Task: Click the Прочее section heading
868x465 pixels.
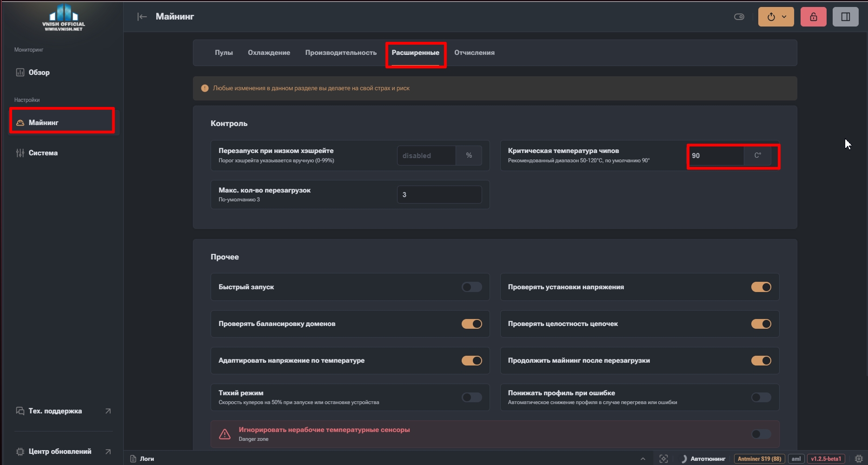Action: [225, 257]
